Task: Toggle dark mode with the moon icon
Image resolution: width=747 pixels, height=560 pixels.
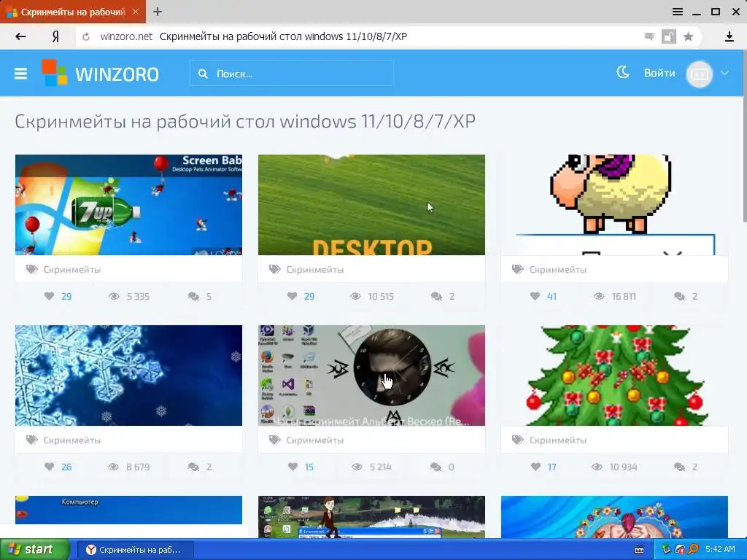Action: coord(623,72)
